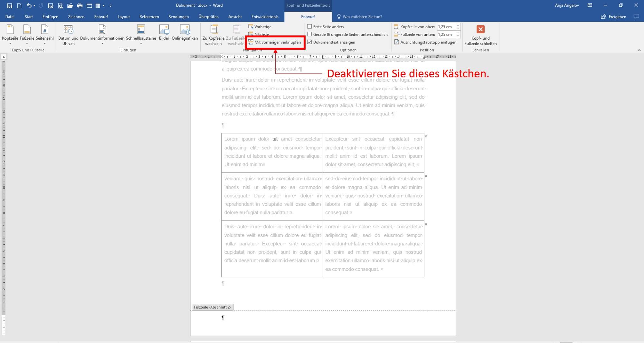Click the tab selector at ruler corner
This screenshot has width=644, height=343.
pos(4,57)
